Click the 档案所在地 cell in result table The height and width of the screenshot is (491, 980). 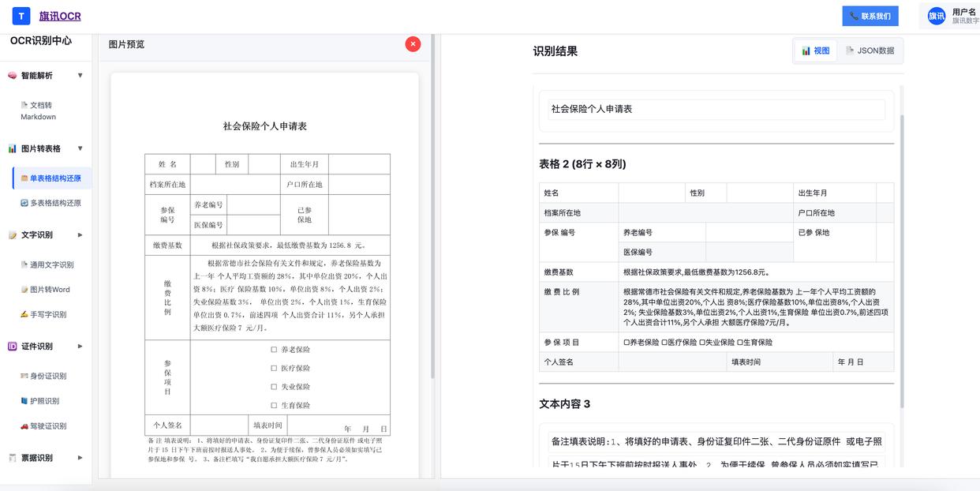click(x=579, y=213)
